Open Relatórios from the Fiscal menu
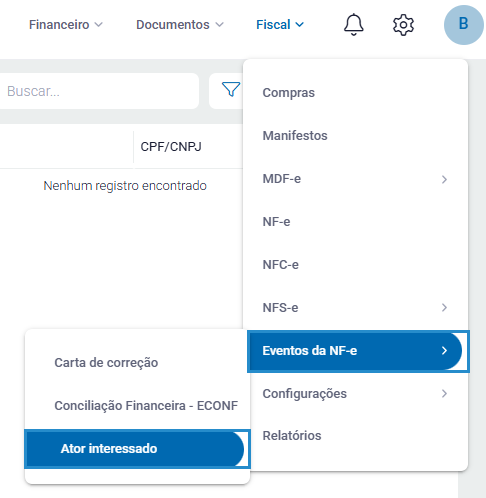The width and height of the screenshot is (486, 498). [x=355, y=436]
